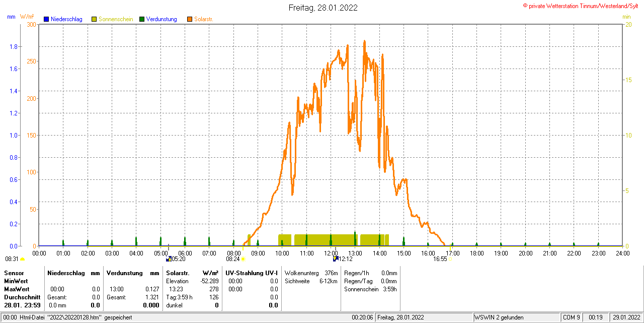
Task: Click the Durchschnitt row label
Action: point(22,297)
